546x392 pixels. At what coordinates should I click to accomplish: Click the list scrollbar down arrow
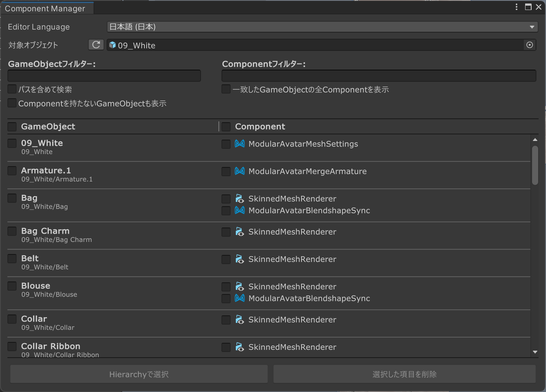[x=535, y=352]
